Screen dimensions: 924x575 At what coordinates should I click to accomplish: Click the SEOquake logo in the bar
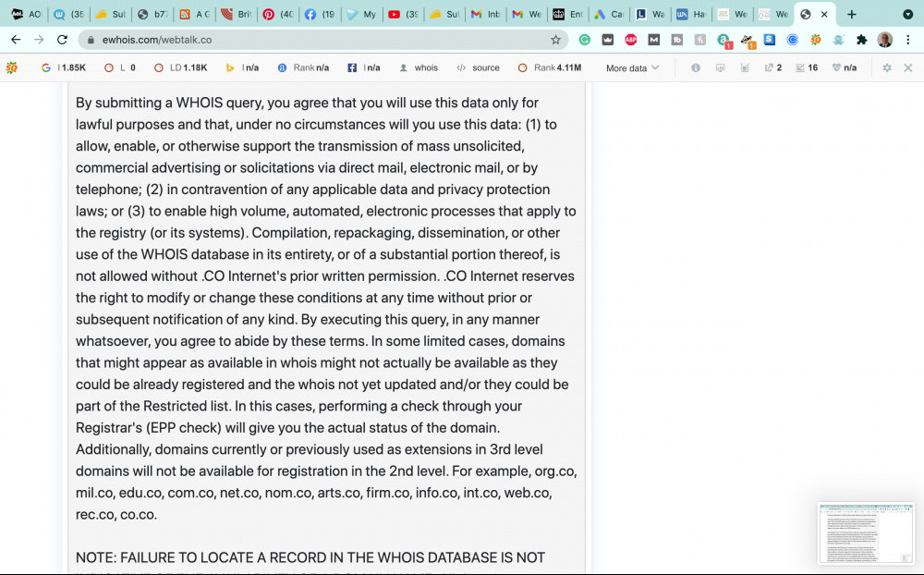coord(11,67)
